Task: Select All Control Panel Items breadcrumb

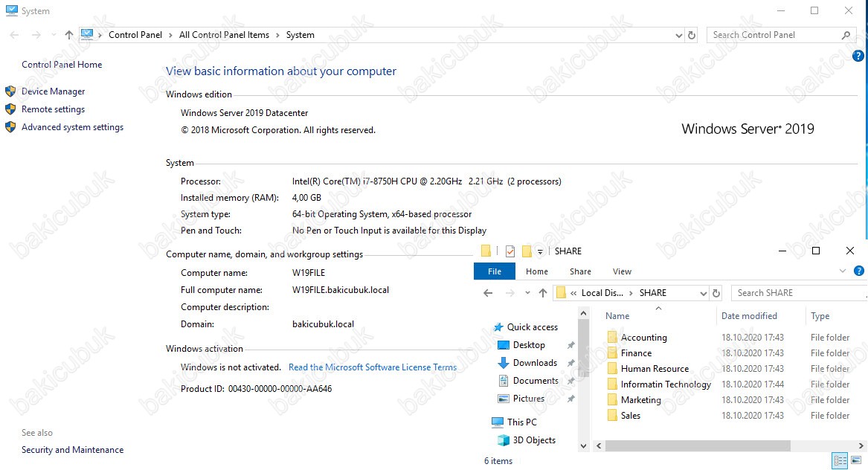Action: pyautogui.click(x=224, y=35)
